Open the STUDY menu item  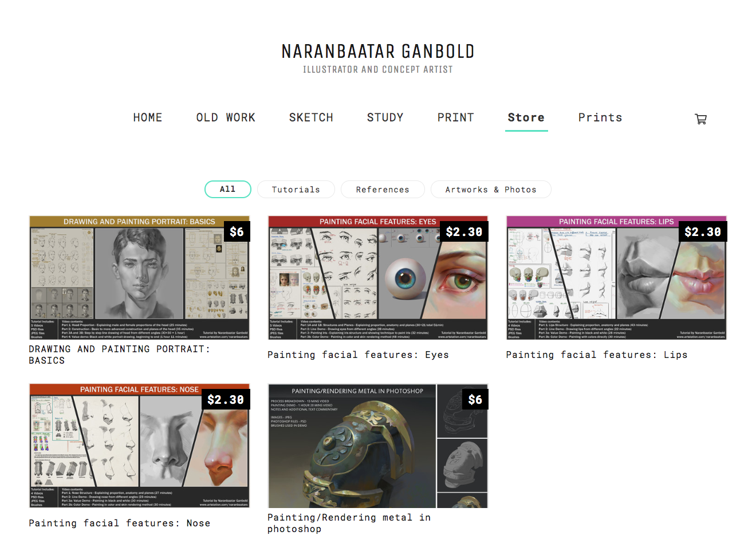click(x=385, y=117)
